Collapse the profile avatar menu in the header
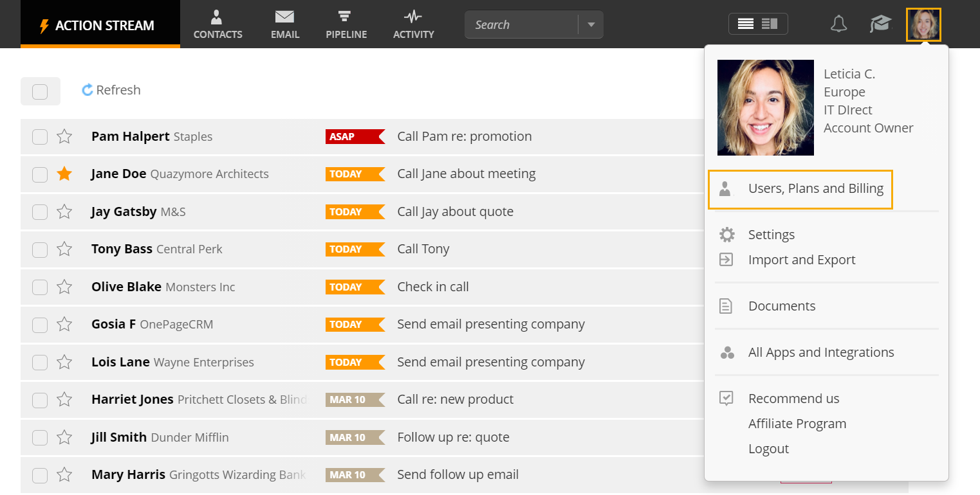The height and width of the screenshot is (495, 980). coord(923,24)
